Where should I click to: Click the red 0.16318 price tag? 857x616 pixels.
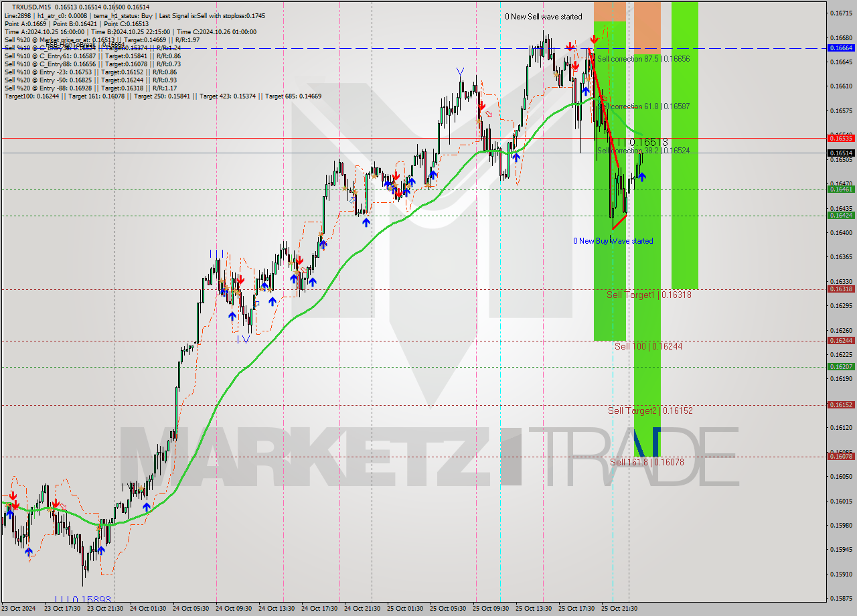[841, 289]
